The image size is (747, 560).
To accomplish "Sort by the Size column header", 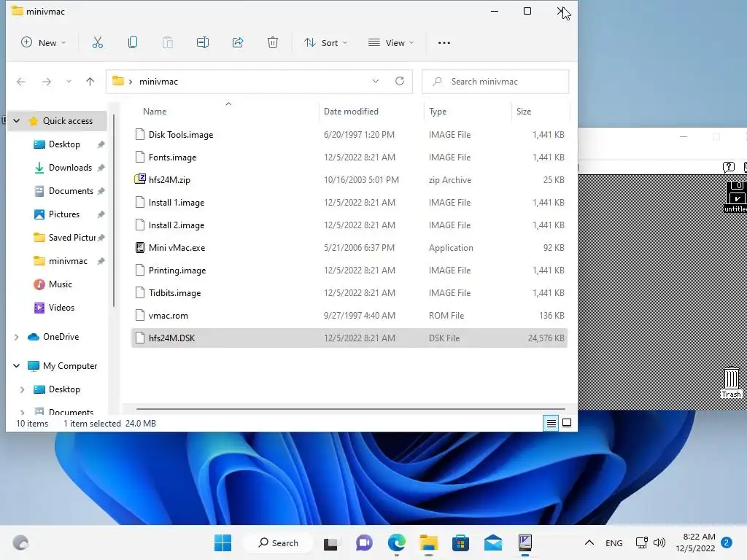I will click(524, 112).
